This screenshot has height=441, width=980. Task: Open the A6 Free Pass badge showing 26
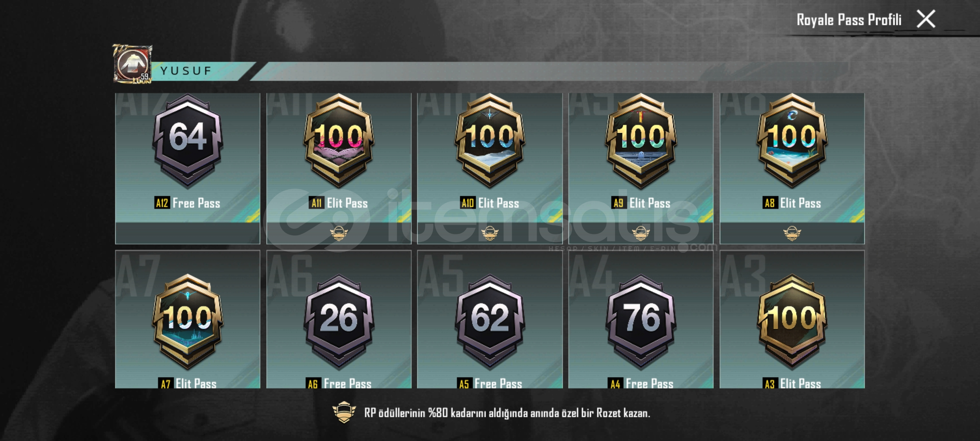click(x=339, y=321)
